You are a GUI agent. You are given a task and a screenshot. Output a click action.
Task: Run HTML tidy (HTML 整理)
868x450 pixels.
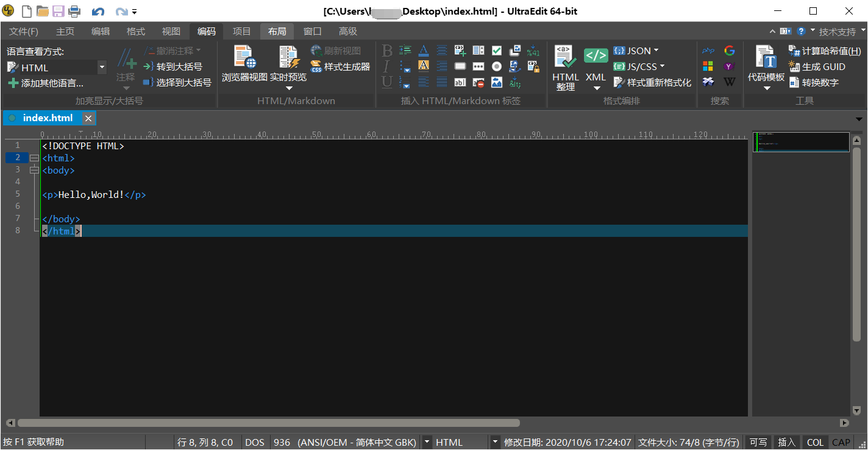click(x=566, y=68)
